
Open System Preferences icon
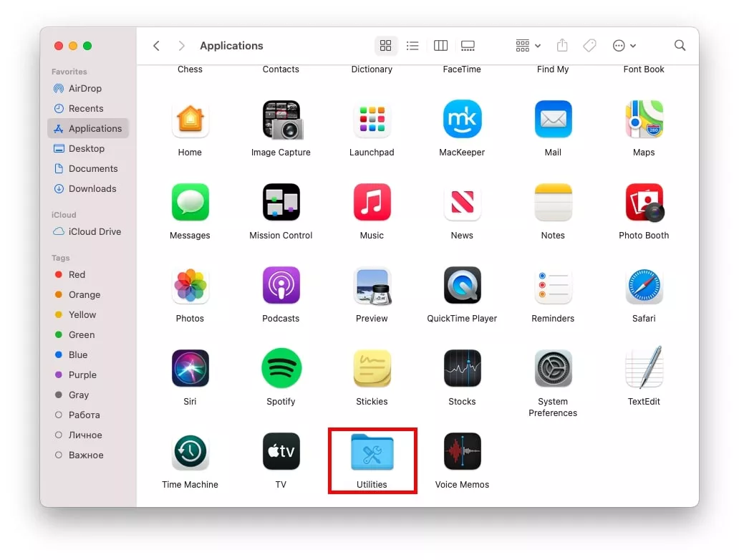553,369
